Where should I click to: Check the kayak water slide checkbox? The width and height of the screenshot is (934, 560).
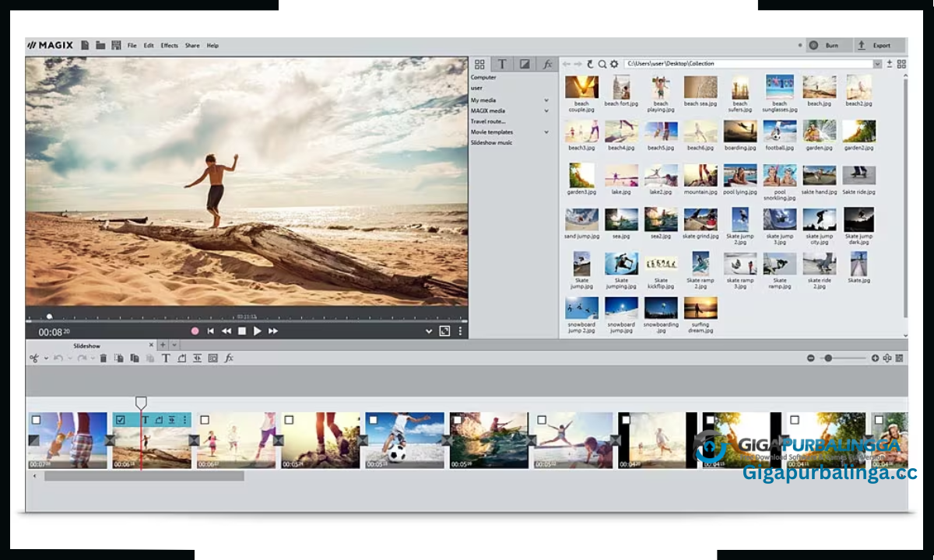457,420
